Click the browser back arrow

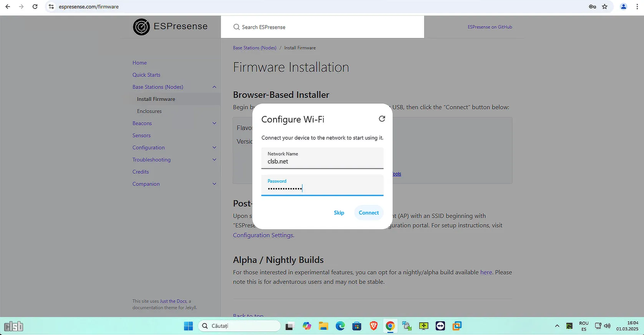[8, 7]
